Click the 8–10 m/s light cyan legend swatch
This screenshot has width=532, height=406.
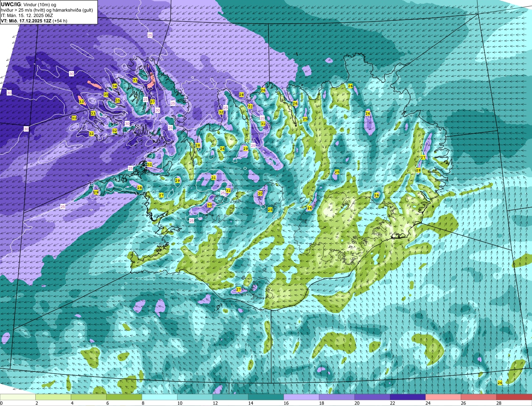pyautogui.click(x=160, y=397)
